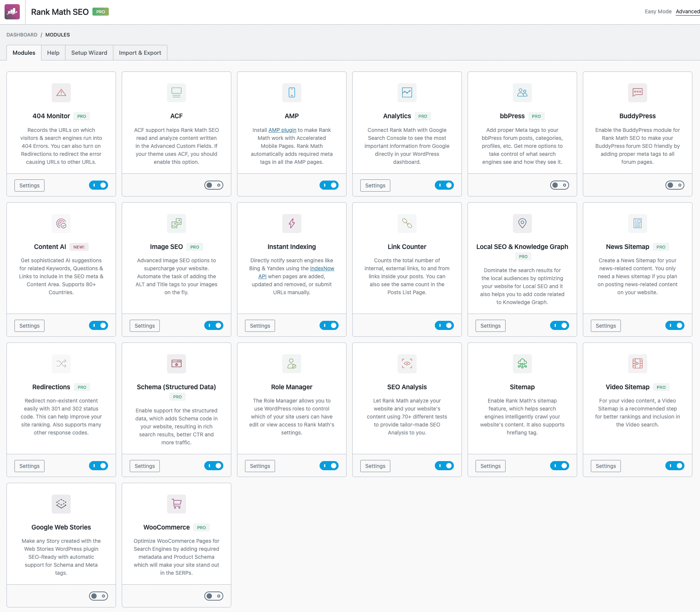Click the Content AI target icon
This screenshot has height=612, width=700.
pyautogui.click(x=61, y=224)
